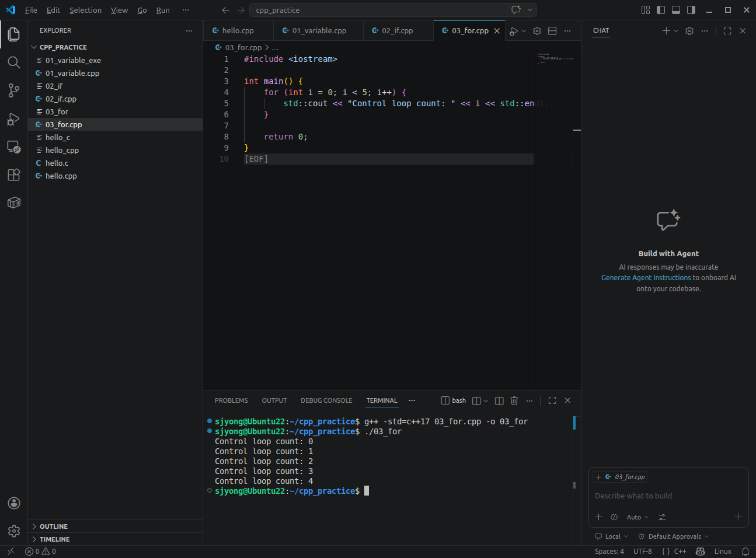Open the Containers view in activity bar
Screen dimensions: 756x558
pyautogui.click(x=14, y=203)
